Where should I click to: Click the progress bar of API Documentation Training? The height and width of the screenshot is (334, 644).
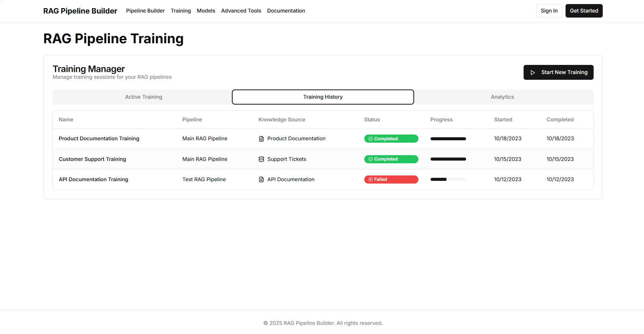click(448, 179)
